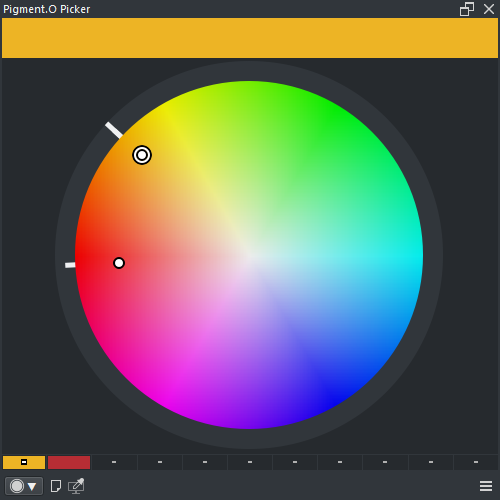Select the red palette swatch
The width and height of the screenshot is (500, 500).
69,462
